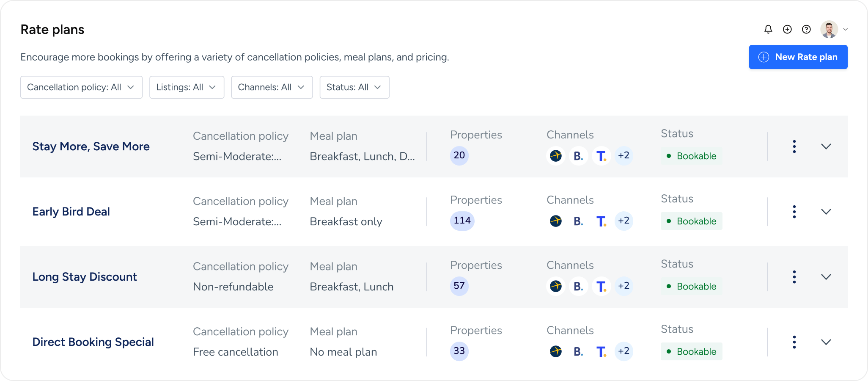Viewport: 868px width, 381px height.
Task: Click the New Rate plan button
Action: coord(798,57)
